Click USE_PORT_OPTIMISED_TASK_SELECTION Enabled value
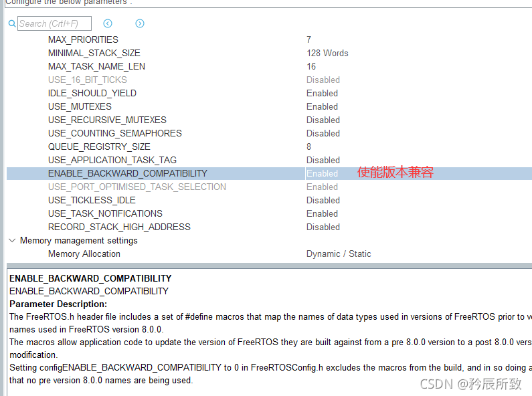 tap(322, 187)
